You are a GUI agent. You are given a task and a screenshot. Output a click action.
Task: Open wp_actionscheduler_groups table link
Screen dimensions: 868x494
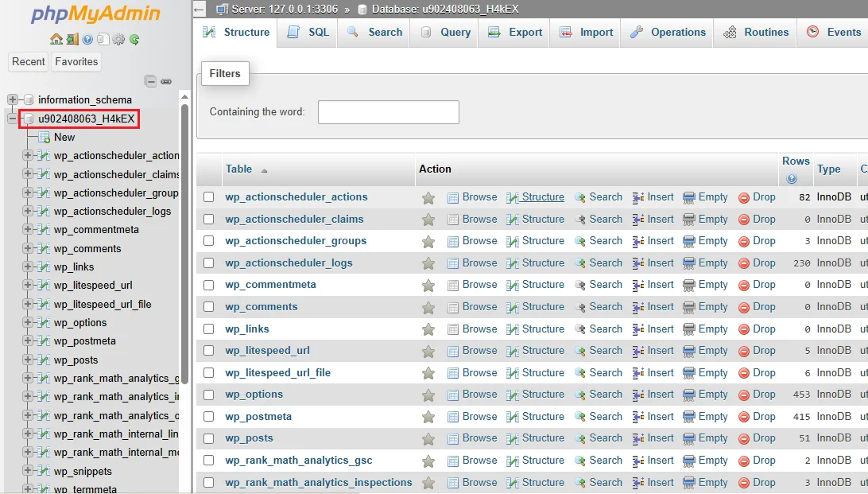pyautogui.click(x=296, y=241)
